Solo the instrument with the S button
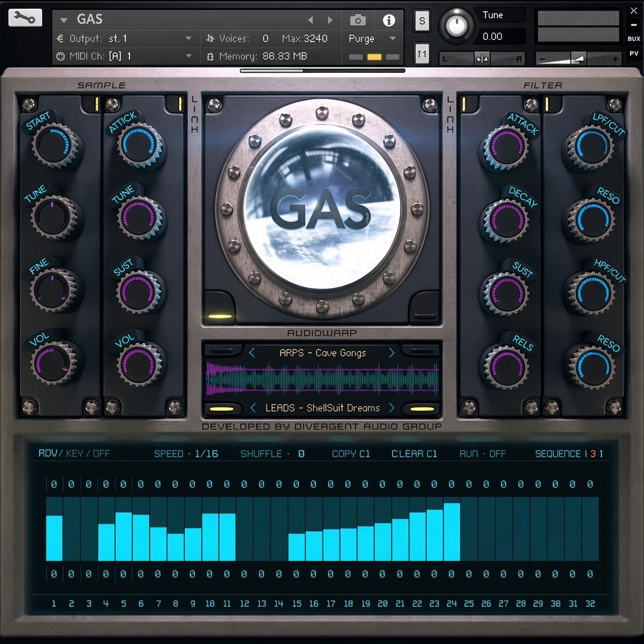This screenshot has width=644, height=644. [x=422, y=21]
